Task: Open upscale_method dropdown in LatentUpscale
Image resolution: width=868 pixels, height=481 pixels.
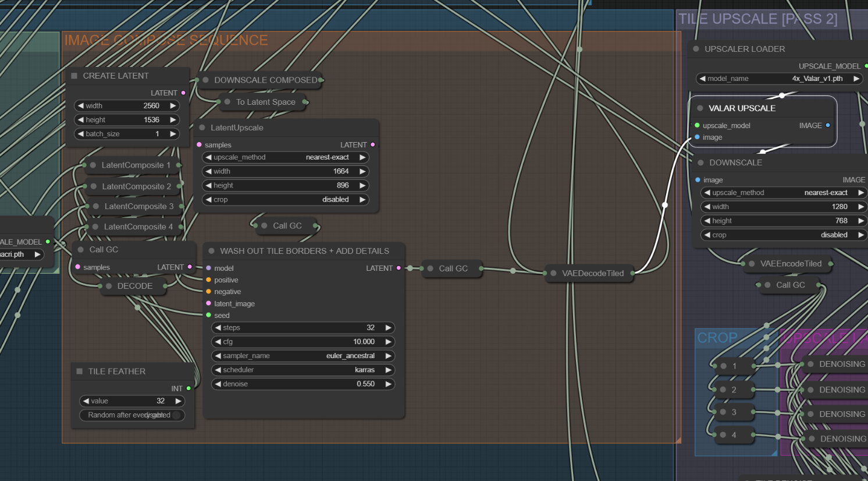Action: coord(286,157)
